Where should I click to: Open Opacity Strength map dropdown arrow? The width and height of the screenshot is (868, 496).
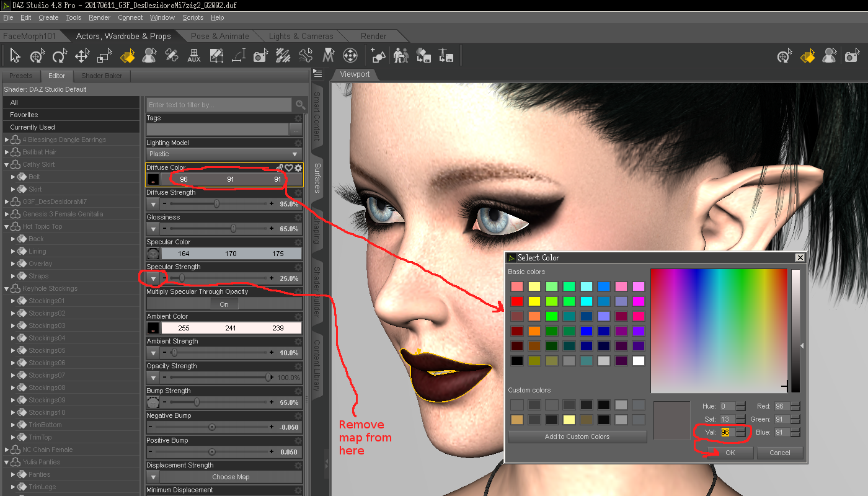[x=153, y=378]
